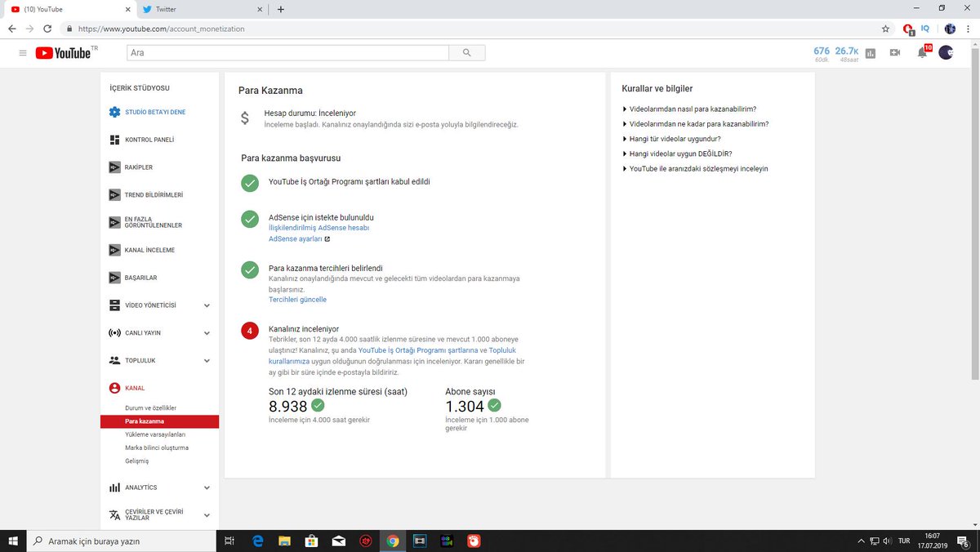
Task: Expand the TOPLULUK chevron
Action: coord(207,360)
